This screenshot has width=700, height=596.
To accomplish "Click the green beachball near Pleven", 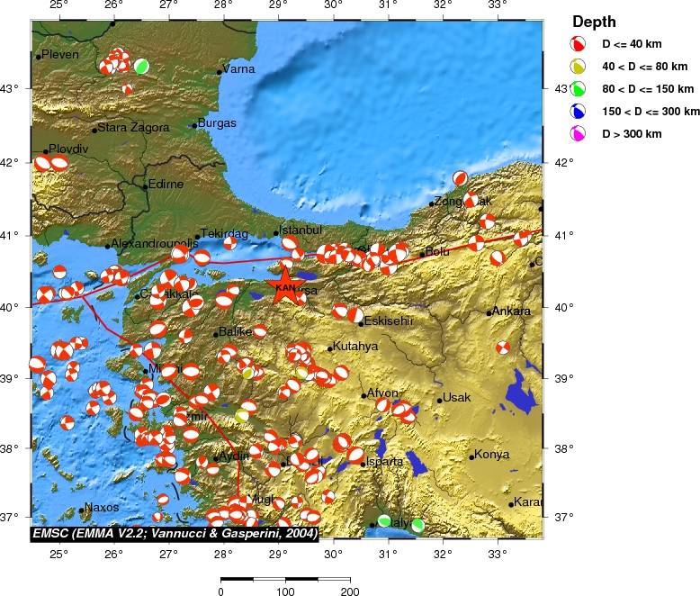I will (x=141, y=66).
